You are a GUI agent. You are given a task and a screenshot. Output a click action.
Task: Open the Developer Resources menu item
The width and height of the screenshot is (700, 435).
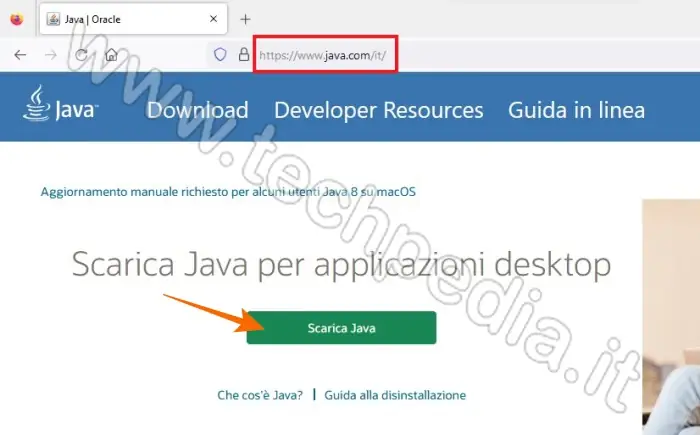coord(379,110)
